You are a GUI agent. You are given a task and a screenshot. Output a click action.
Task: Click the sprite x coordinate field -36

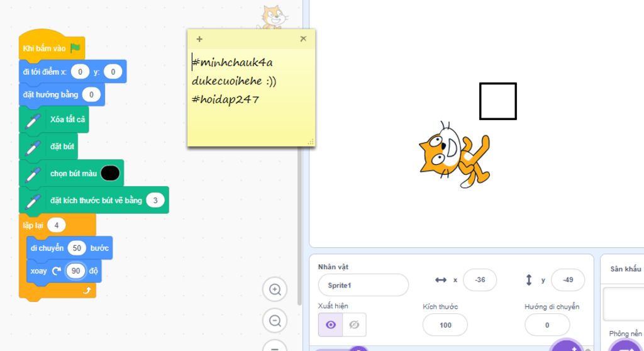click(480, 280)
